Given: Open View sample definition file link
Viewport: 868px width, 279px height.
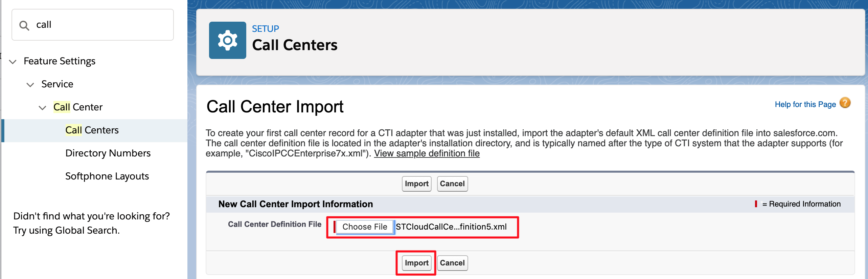Looking at the screenshot, I should 427,153.
